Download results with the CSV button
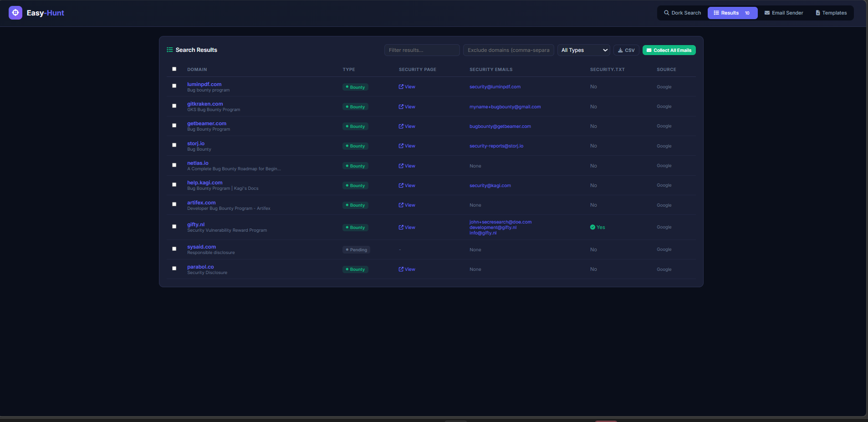This screenshot has height=422, width=868. pos(626,50)
